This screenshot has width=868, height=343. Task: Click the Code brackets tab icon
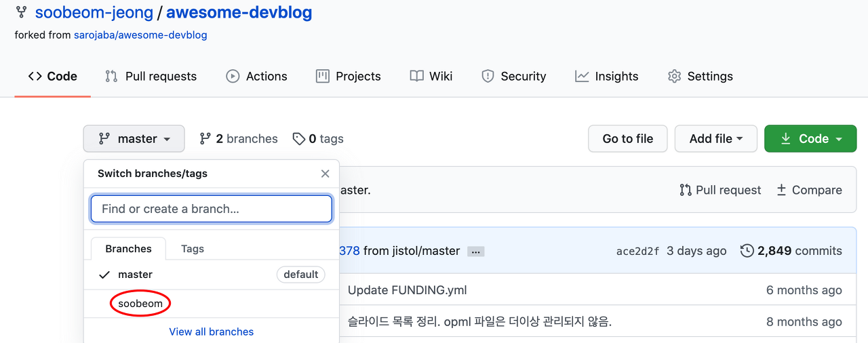(x=35, y=76)
